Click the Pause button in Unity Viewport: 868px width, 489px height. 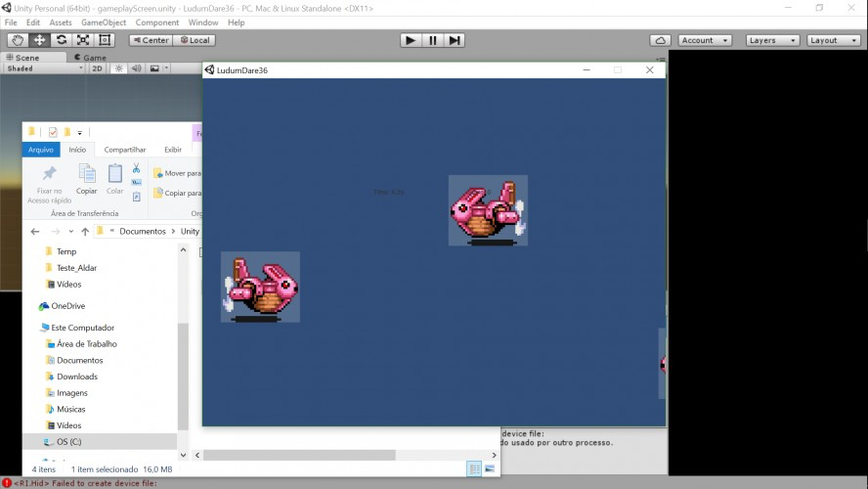tap(432, 40)
